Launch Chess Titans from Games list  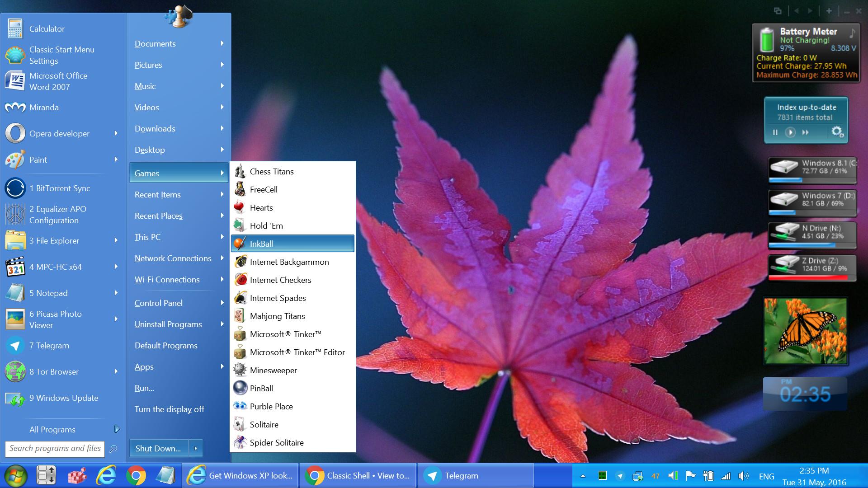(x=271, y=172)
